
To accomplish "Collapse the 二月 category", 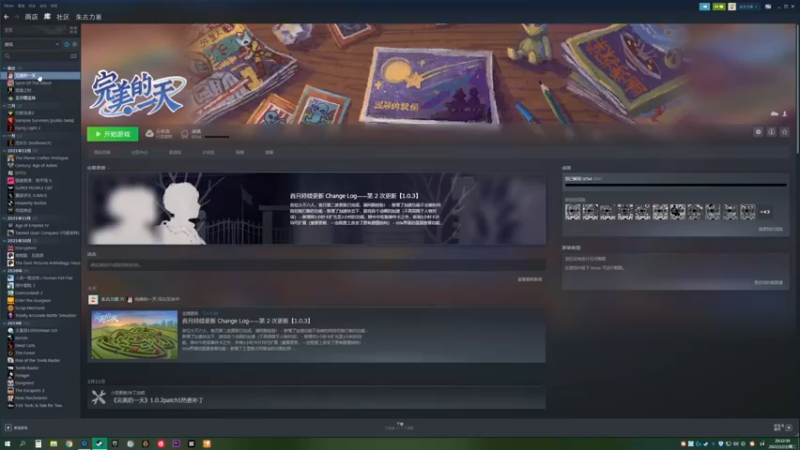I will (x=5, y=106).
